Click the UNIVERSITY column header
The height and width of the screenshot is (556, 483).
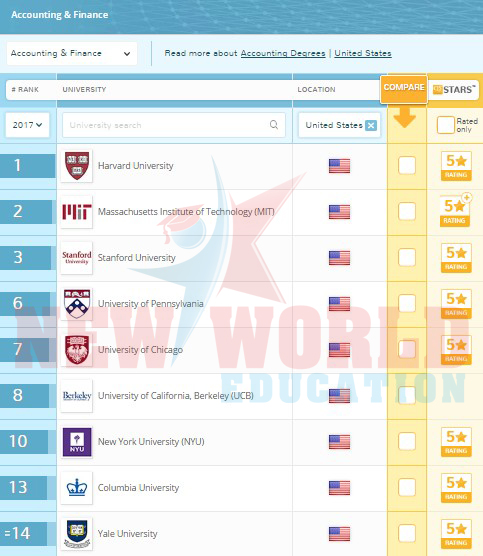click(84, 89)
